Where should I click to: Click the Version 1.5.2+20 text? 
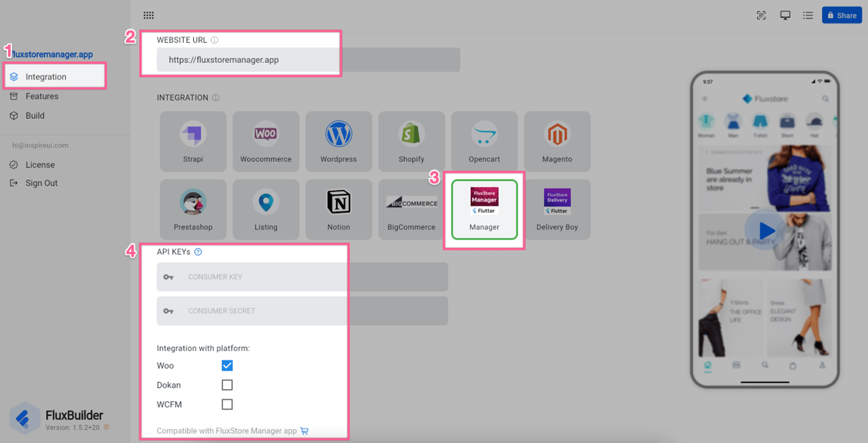click(72, 428)
